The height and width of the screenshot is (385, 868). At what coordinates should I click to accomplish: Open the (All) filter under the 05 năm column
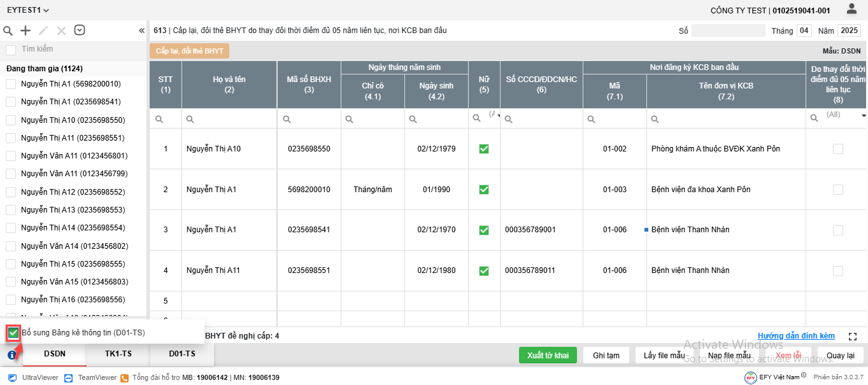[x=837, y=116]
